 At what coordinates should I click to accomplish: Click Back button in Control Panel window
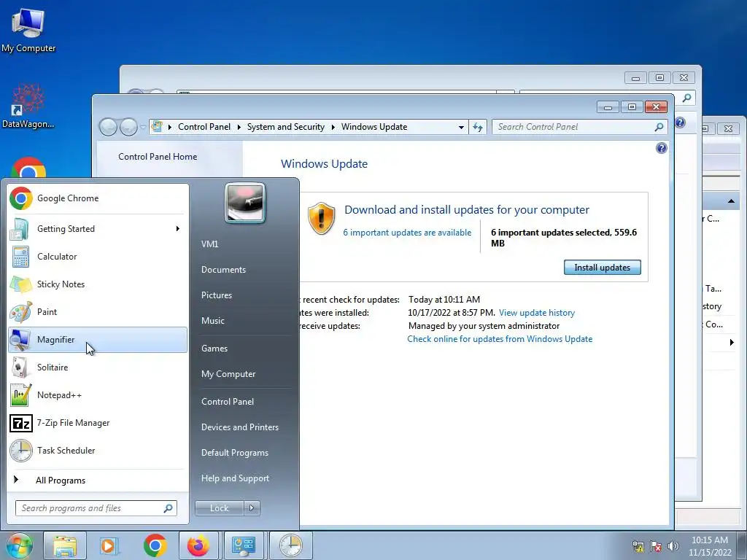(x=109, y=127)
